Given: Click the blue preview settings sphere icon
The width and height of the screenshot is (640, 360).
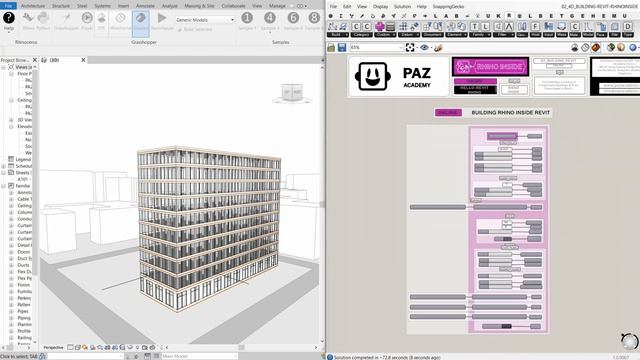Looking at the screenshot, I should (x=633, y=48).
